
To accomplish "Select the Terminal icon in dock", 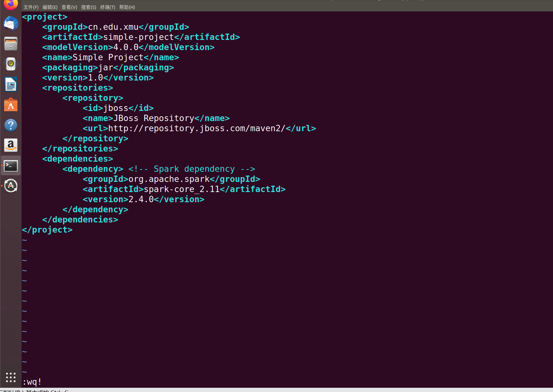I will point(11,166).
